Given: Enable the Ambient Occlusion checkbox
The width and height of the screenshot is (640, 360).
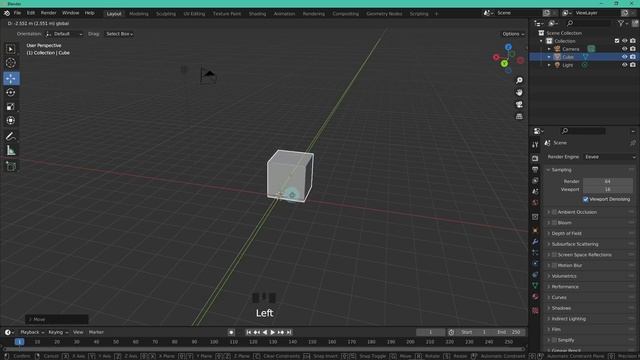Looking at the screenshot, I should pos(554,212).
